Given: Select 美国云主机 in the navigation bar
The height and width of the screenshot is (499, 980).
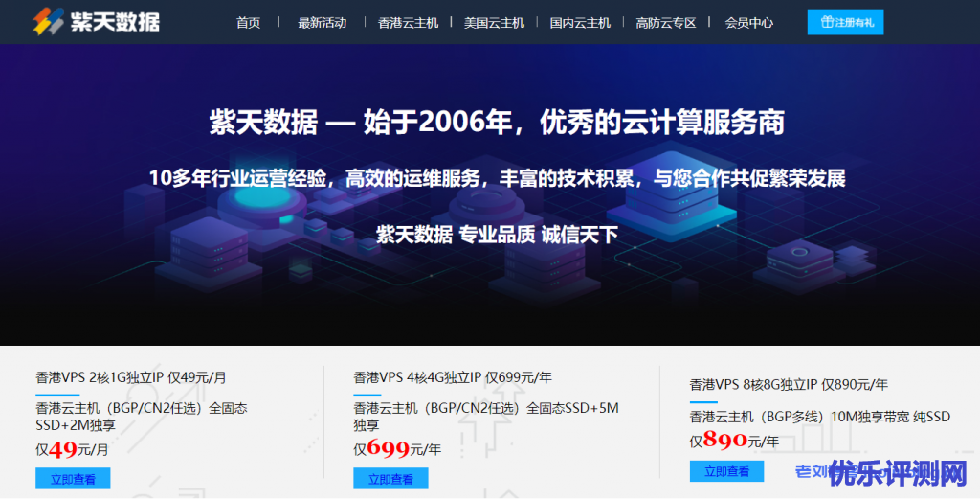Looking at the screenshot, I should point(494,23).
